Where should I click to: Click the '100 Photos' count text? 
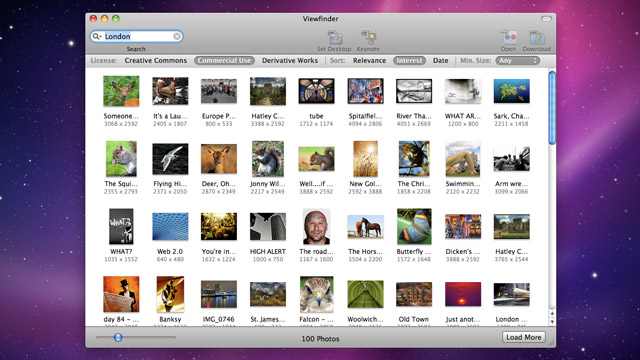(x=320, y=339)
